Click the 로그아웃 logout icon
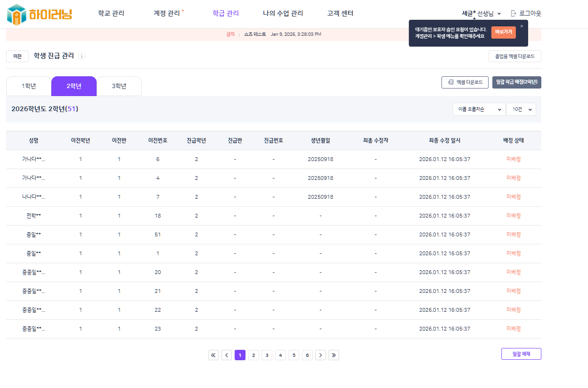 (514, 14)
